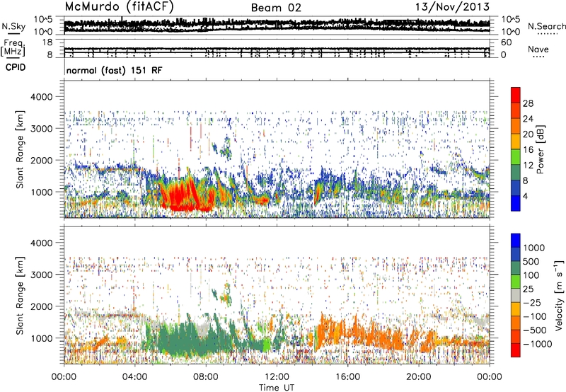Click the 1000 label on the velocity colorbar

click(x=533, y=248)
